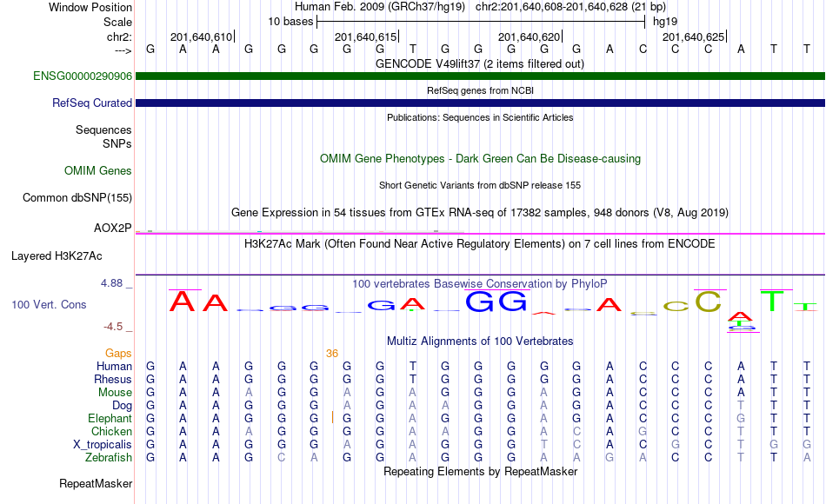The height and width of the screenshot is (504, 826).
Task: Open 100 vertebrates Basewise Conservation PhyloP title
Action: [480, 284]
